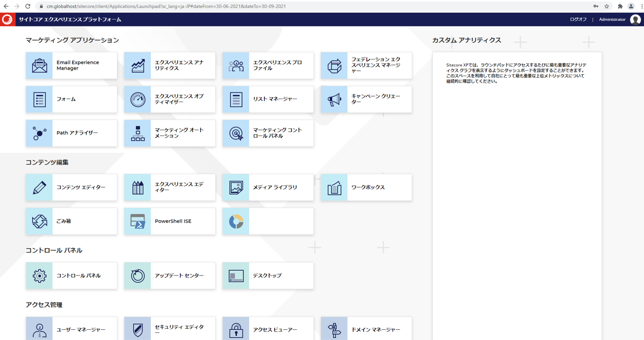Image resolution: width=644 pixels, height=340 pixels.
Task: Click エクスペリエンス アナリティクス label
Action: click(x=179, y=66)
